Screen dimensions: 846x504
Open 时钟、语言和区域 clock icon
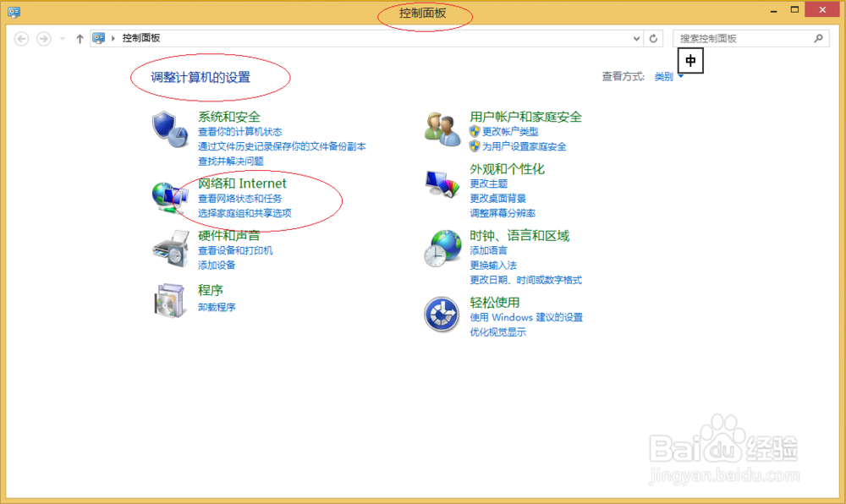point(442,247)
